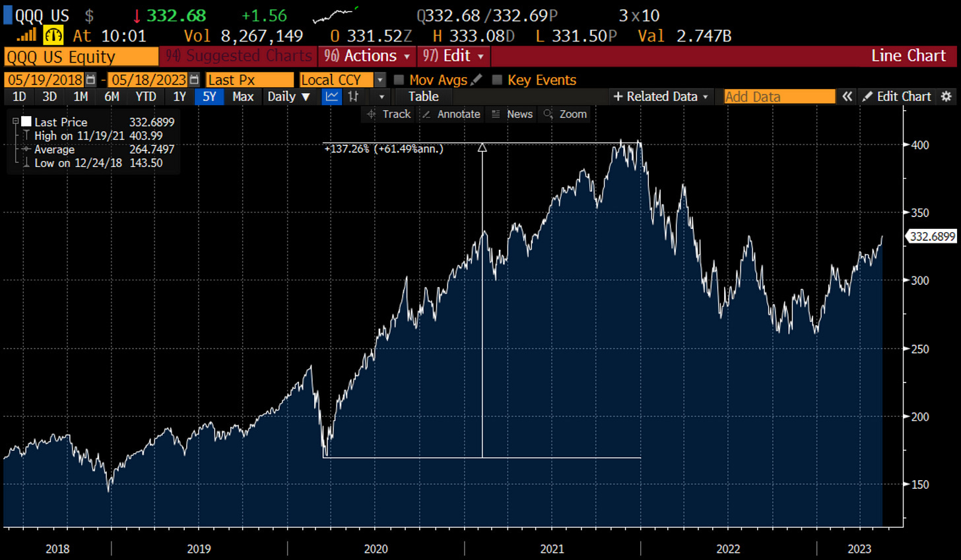Click the signal strength bars icon
This screenshot has height=560, width=961.
tap(26, 35)
